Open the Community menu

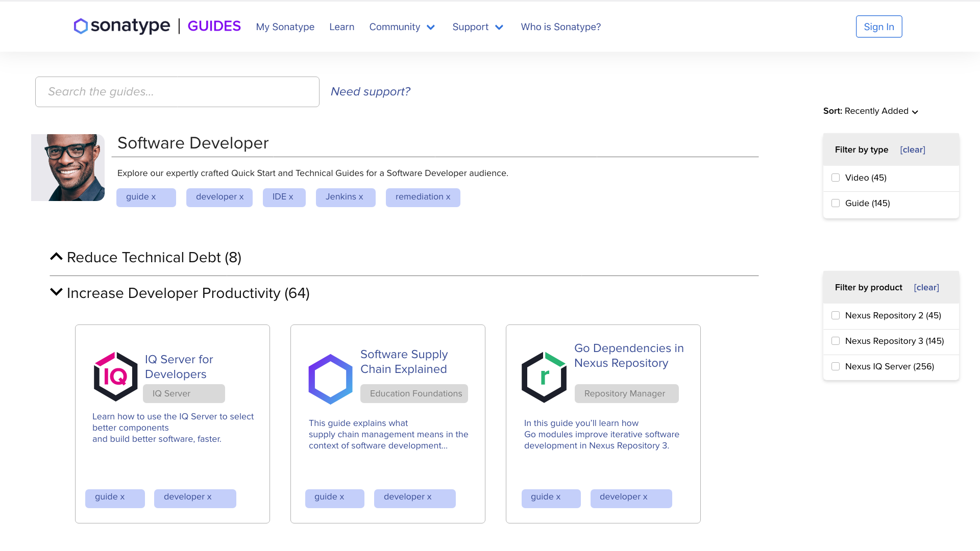pos(395,27)
